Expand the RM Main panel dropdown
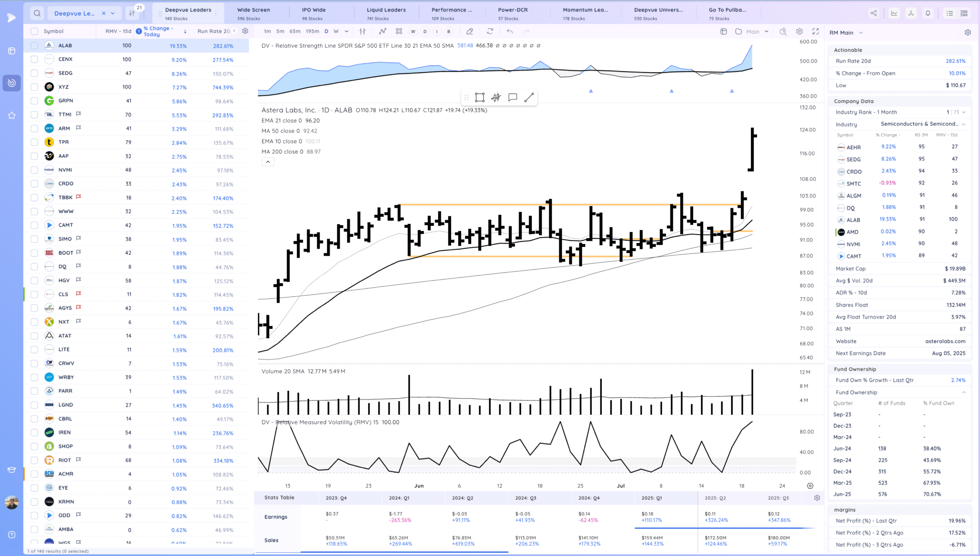980x556 pixels. tap(861, 33)
